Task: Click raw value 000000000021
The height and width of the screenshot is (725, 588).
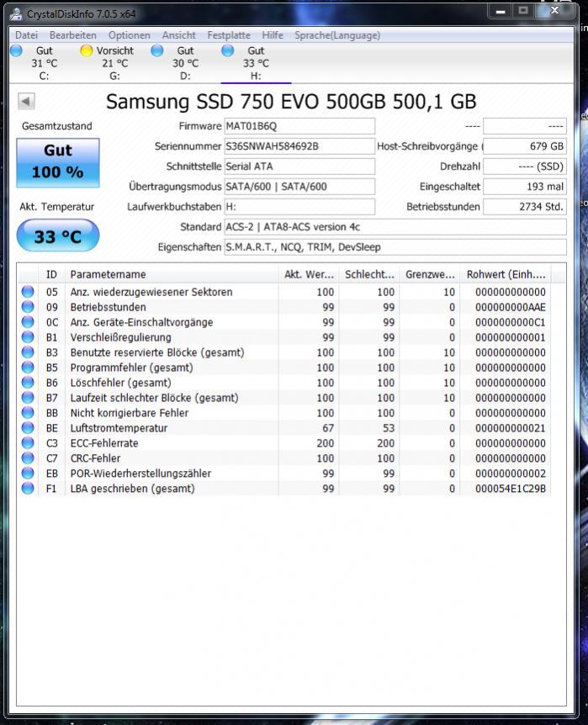Action: coord(511,428)
